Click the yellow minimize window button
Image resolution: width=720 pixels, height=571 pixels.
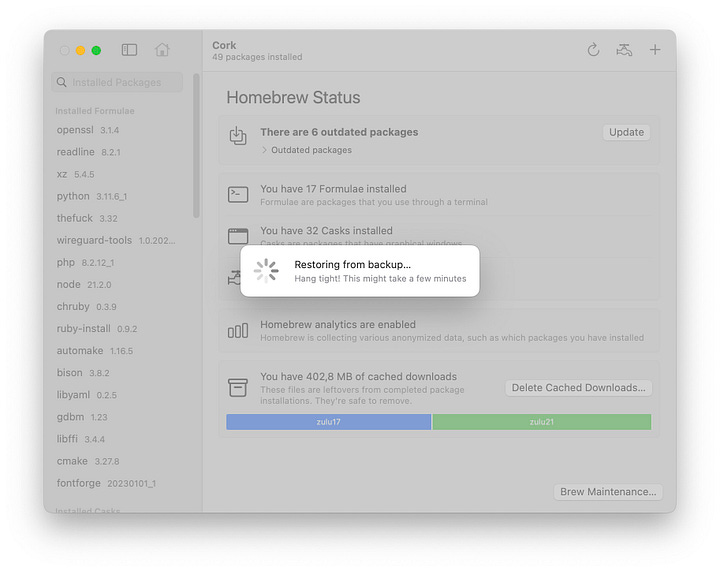tap(80, 50)
